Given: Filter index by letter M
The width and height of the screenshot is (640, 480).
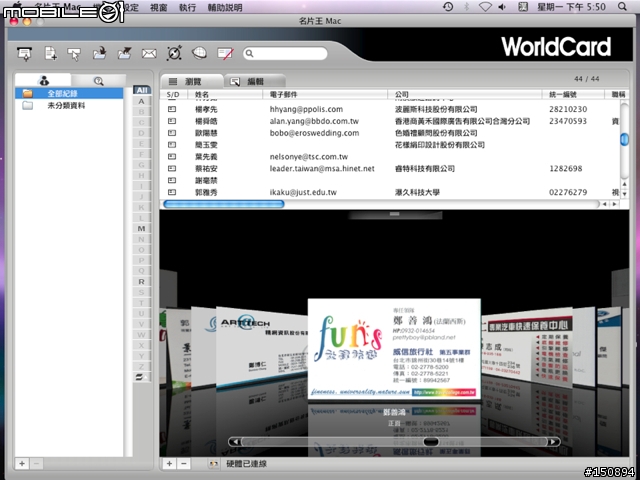Looking at the screenshot, I should click(x=142, y=229).
